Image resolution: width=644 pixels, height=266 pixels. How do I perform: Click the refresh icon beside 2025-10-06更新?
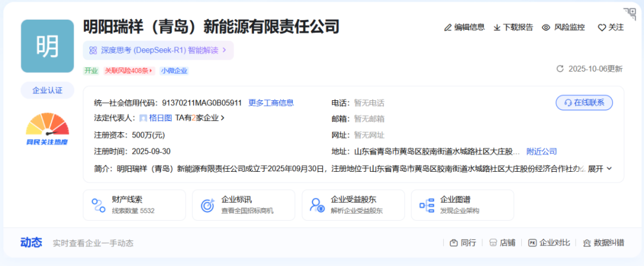pyautogui.click(x=560, y=69)
